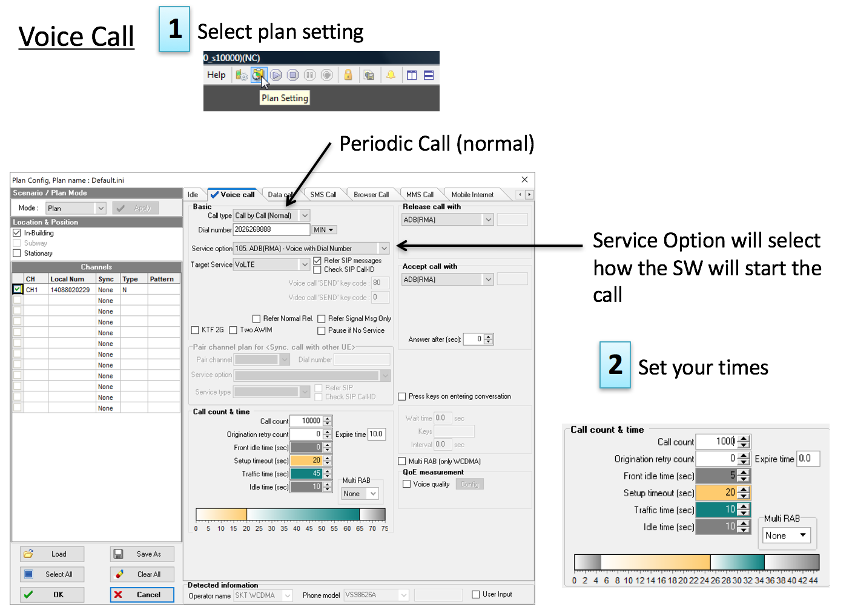Screen dimensions: 855x616
Task: Switch to the Mobile Internet tab
Action: coord(472,195)
